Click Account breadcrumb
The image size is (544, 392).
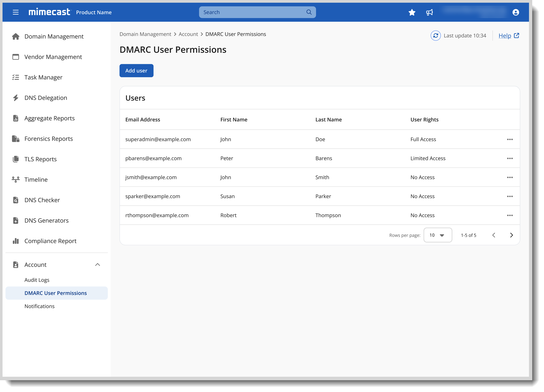coord(188,34)
